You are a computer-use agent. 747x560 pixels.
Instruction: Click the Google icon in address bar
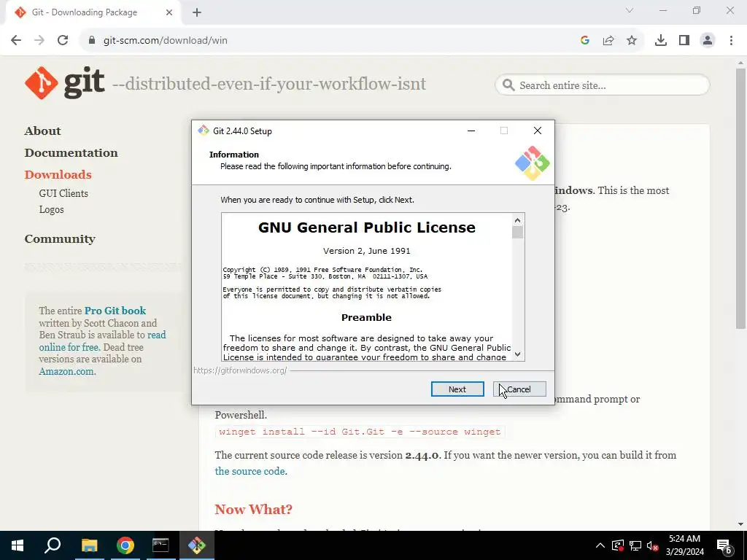585,41
